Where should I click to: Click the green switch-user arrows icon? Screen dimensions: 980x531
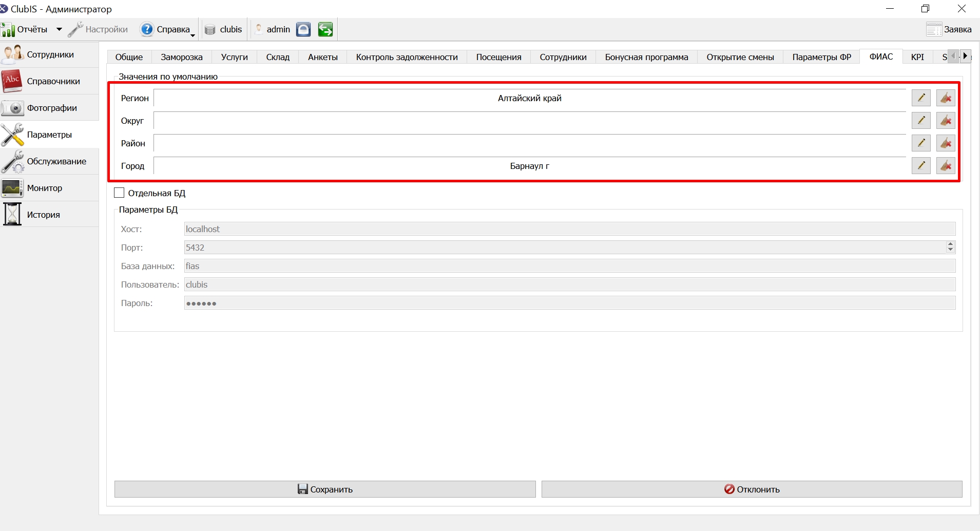click(325, 30)
